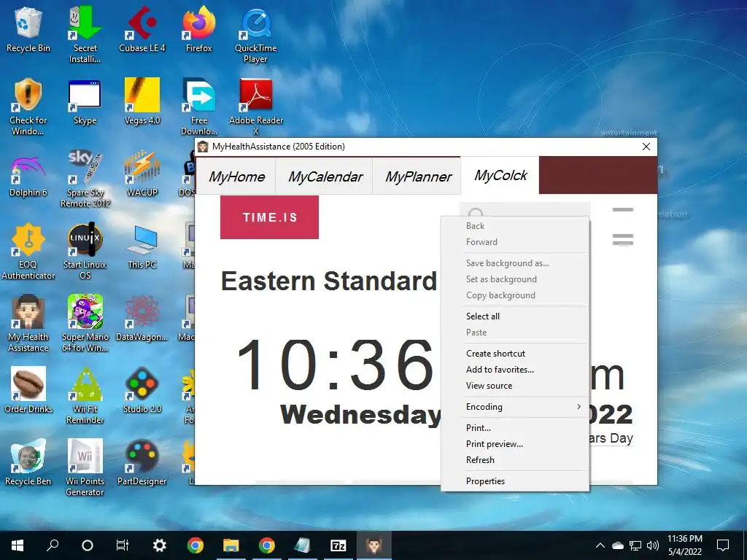The image size is (747, 560).
Task: Switch to the MyCalendar tab
Action: (325, 176)
